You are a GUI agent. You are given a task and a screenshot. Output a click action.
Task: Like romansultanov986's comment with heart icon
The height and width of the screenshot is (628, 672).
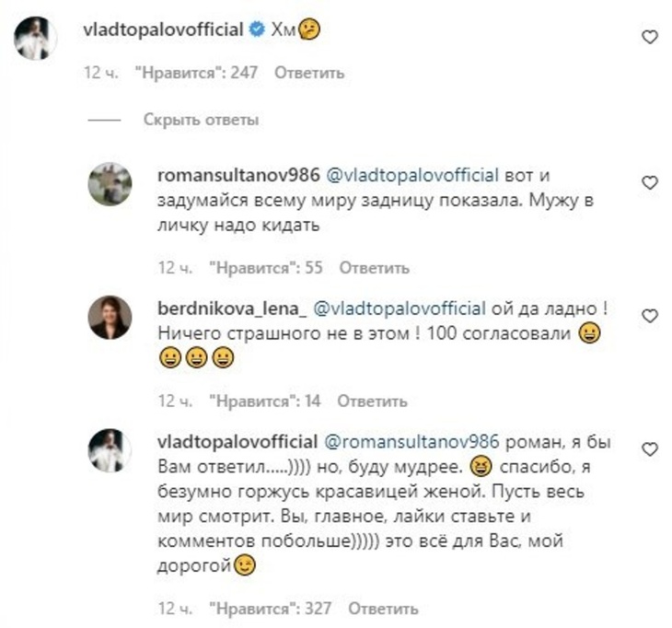coord(650,182)
